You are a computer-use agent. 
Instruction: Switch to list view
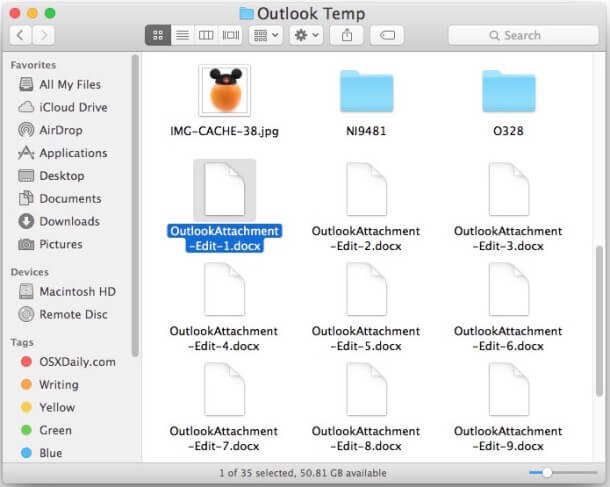[182, 35]
